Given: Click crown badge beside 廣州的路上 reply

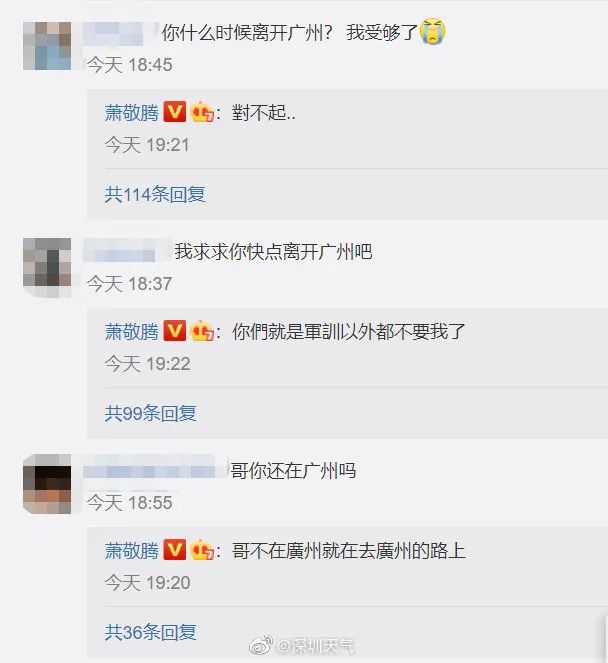Looking at the screenshot, I should point(202,550).
